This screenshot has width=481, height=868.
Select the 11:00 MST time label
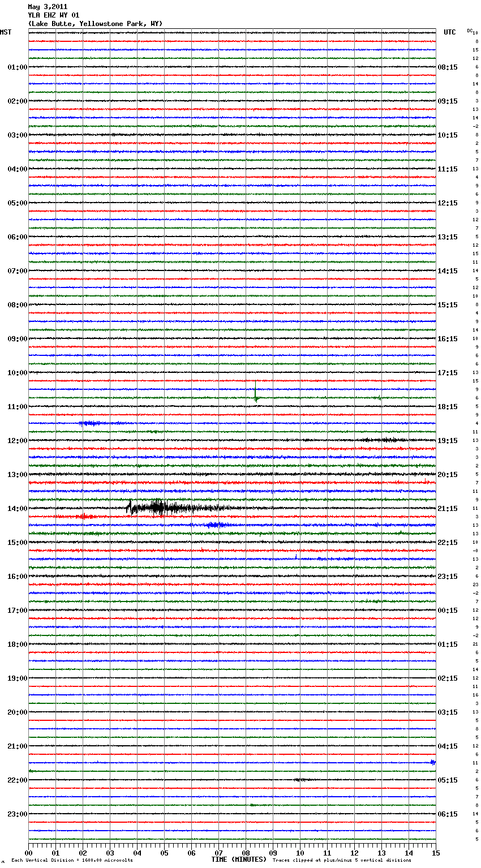18,407
